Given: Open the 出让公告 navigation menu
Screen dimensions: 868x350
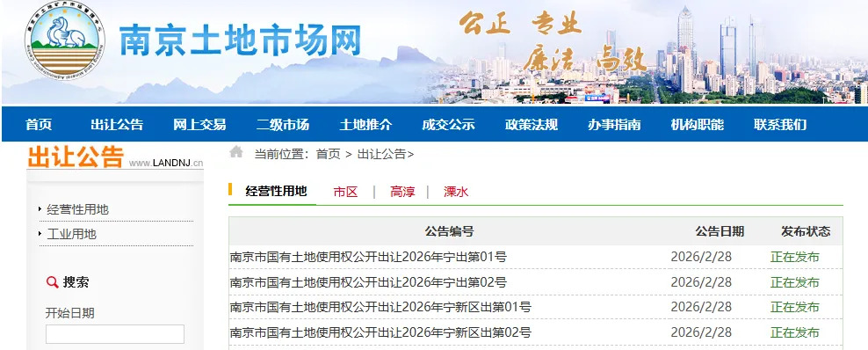Looking at the screenshot, I should click(x=117, y=125).
